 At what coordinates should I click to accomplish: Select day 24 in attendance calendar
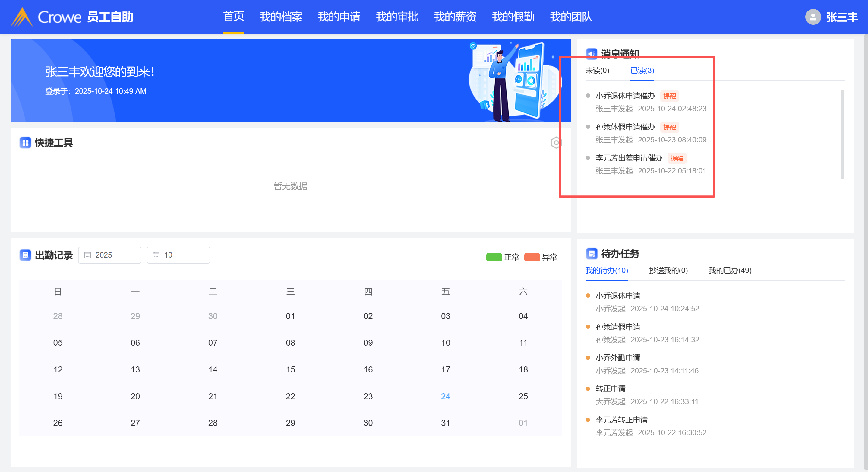point(445,397)
